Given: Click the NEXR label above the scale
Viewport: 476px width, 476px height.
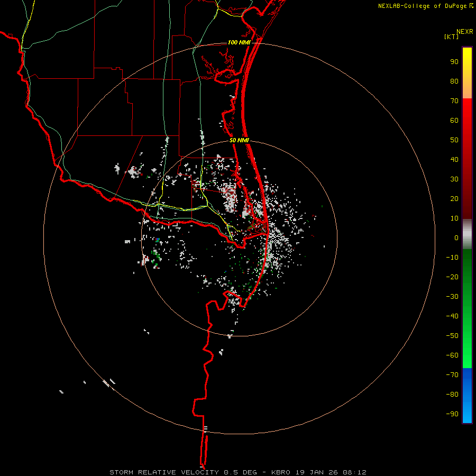Looking at the screenshot, I should click(465, 32).
